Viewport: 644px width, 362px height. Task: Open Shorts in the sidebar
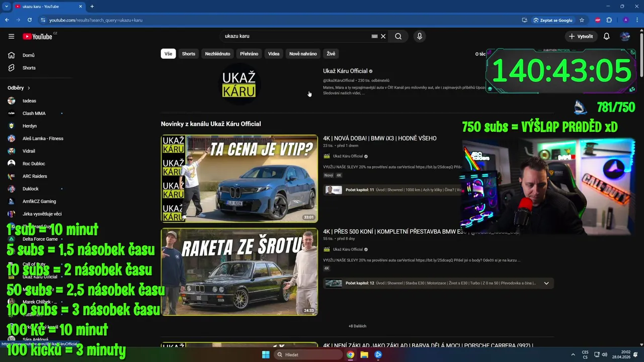29,68
